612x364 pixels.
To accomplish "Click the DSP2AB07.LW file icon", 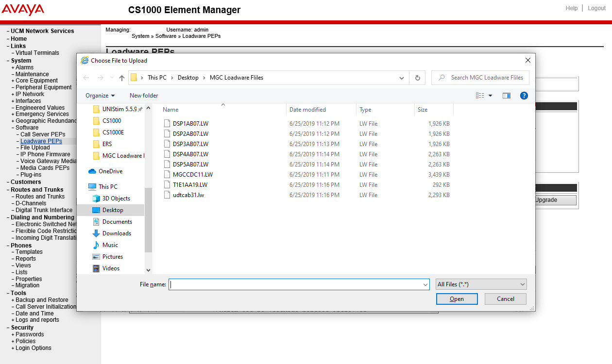I will coord(167,134).
